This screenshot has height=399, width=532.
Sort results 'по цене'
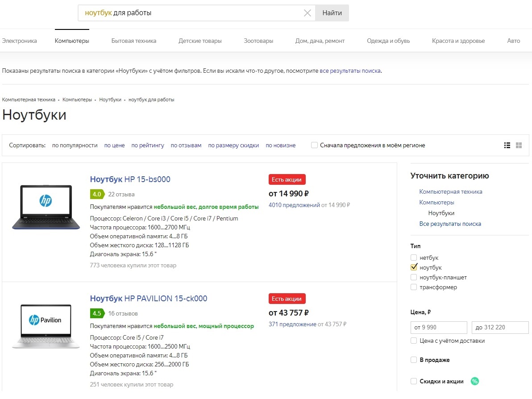114,145
